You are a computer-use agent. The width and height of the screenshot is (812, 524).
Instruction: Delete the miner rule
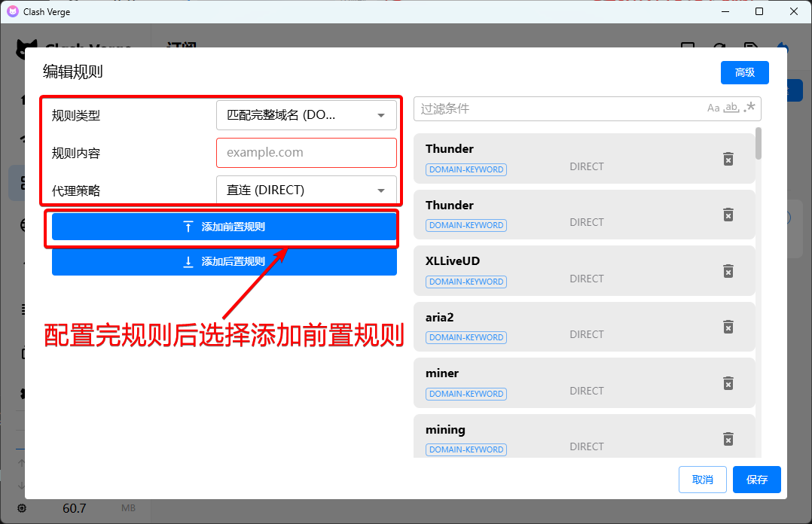click(728, 383)
